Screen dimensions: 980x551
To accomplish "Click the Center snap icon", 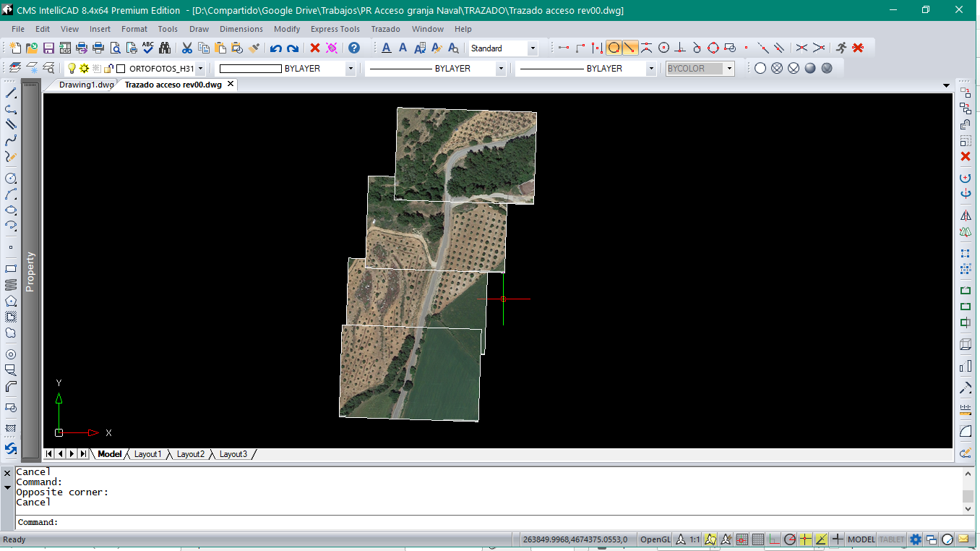I will pos(663,48).
